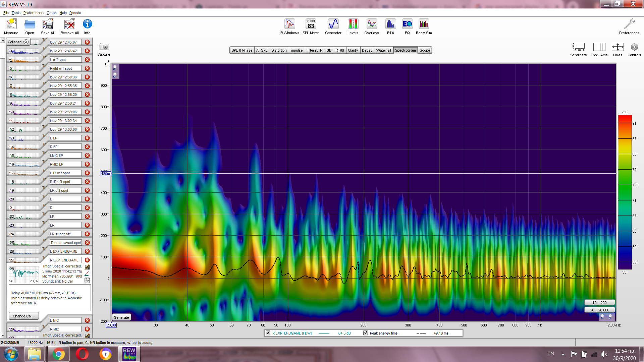Switch to the Distortion tab
The width and height of the screenshot is (644, 362).
(279, 50)
